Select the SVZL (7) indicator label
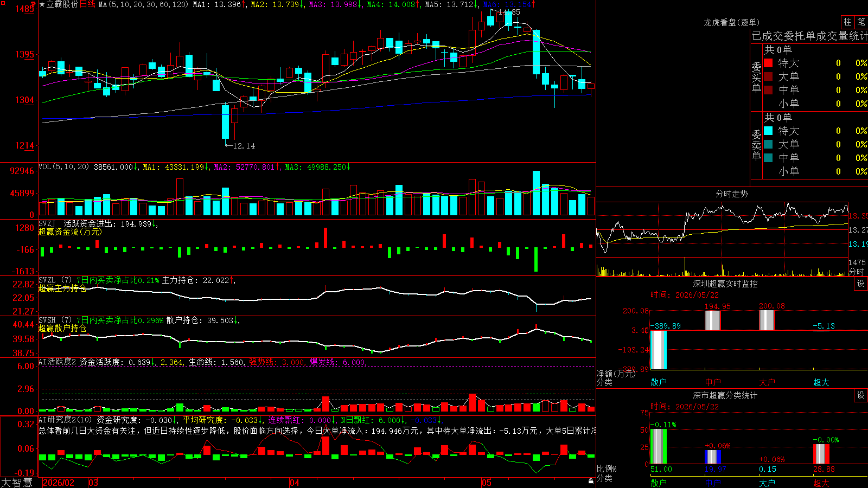 [x=55, y=280]
